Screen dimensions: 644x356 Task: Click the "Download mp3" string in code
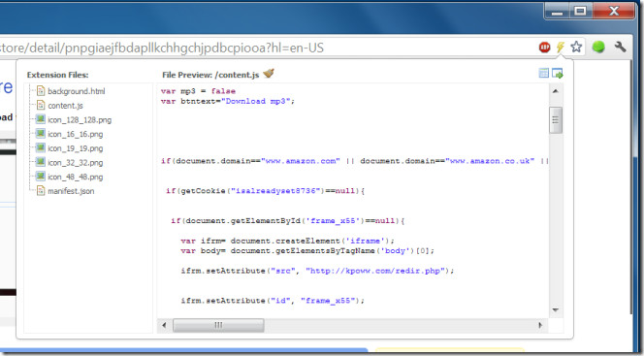click(x=256, y=101)
